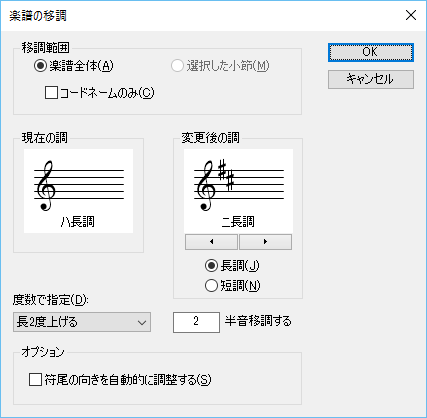Click the 変更後の調 key signature preview
The height and width of the screenshot is (418, 427).
[x=238, y=191]
